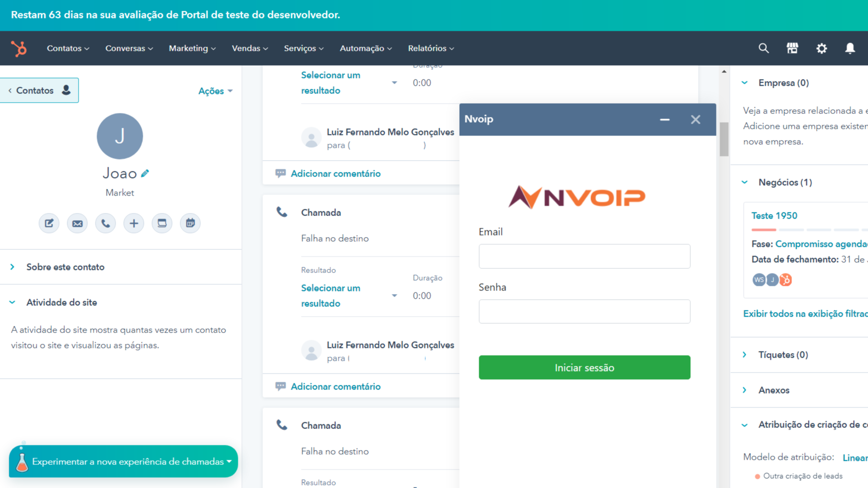The height and width of the screenshot is (488, 868).
Task: Open the Relatórios navigation menu
Action: (431, 48)
